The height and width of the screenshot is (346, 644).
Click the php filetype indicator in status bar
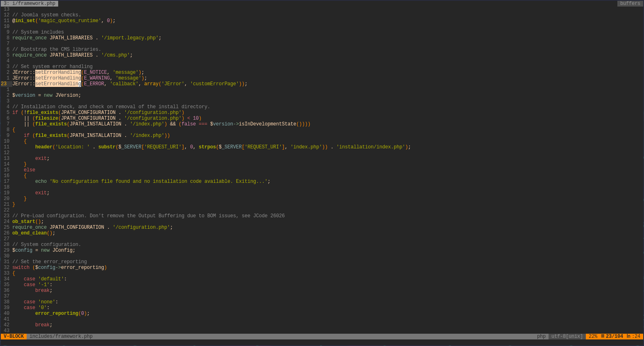541,336
